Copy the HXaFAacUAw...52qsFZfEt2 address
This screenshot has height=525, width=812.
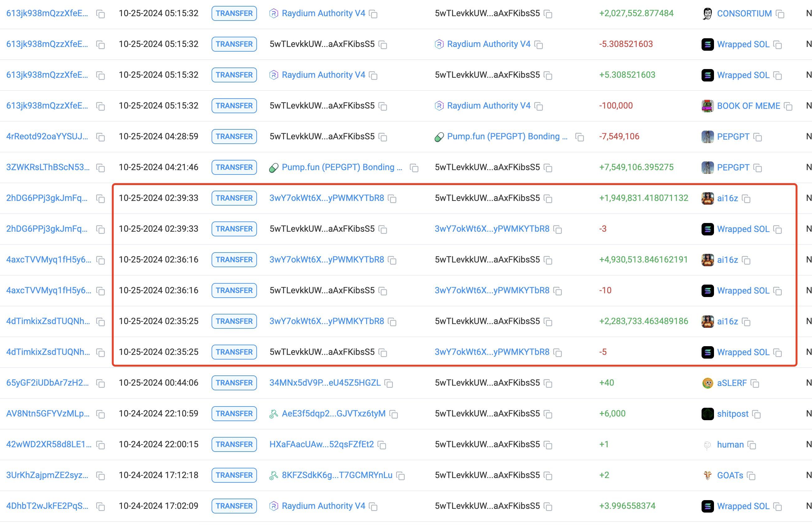(382, 445)
